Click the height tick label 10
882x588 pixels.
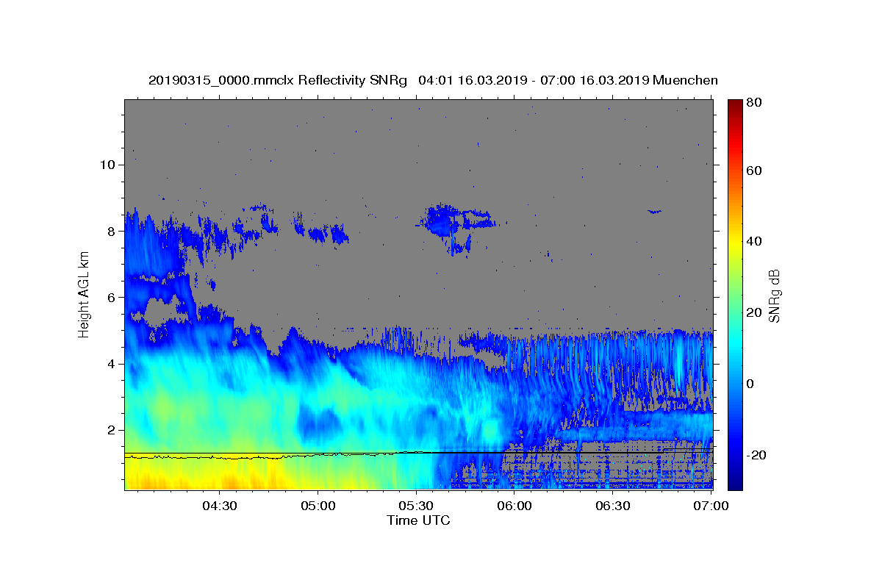(x=107, y=165)
